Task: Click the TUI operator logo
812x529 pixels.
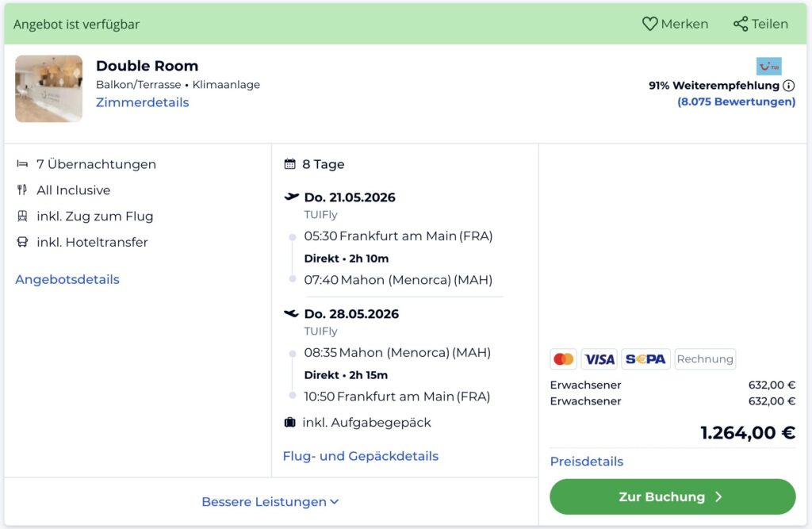Action: tap(768, 66)
